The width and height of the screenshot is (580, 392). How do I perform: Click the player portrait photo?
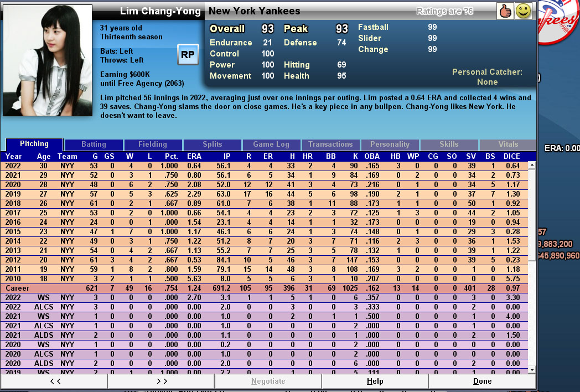coord(48,60)
